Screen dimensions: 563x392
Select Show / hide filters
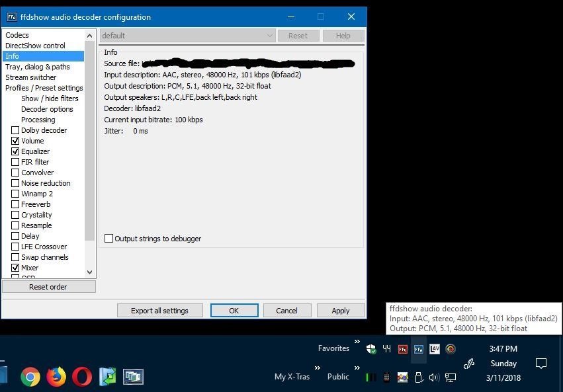pos(50,98)
